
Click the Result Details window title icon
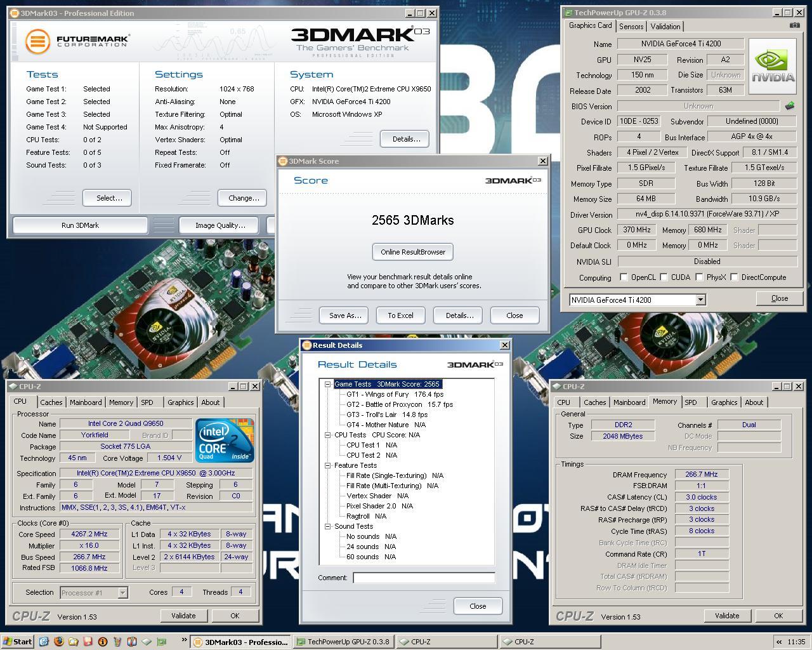click(x=307, y=345)
